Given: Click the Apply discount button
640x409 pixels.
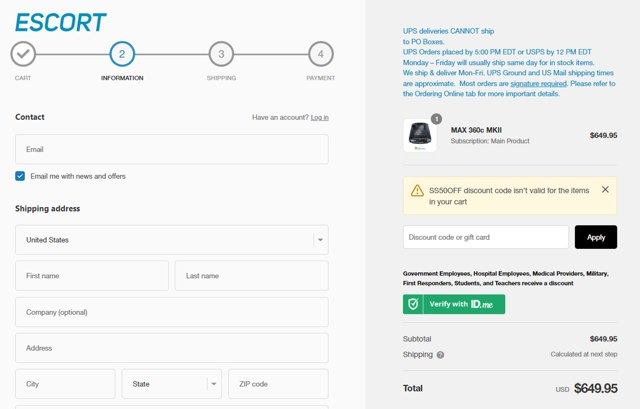Looking at the screenshot, I should (596, 237).
